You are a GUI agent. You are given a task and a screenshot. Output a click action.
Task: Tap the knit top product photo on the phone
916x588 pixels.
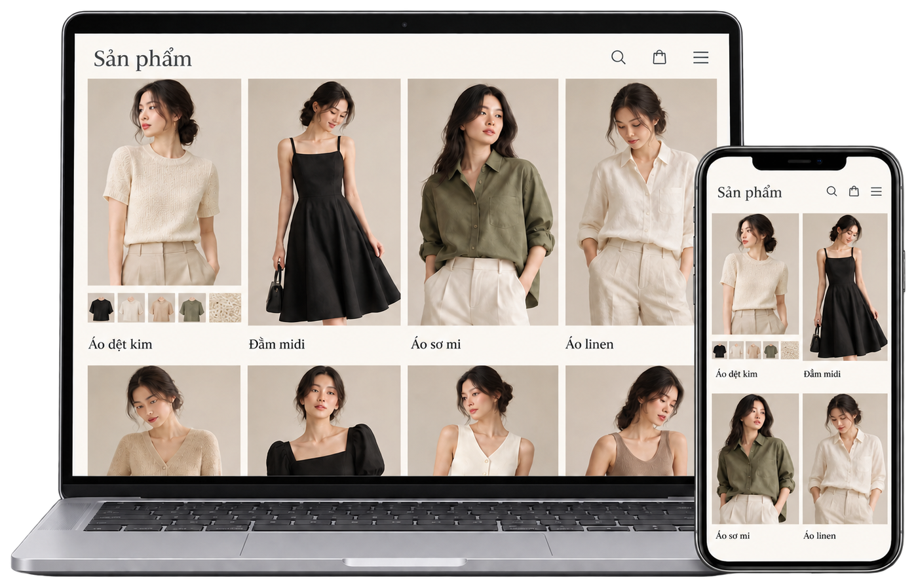click(755, 274)
